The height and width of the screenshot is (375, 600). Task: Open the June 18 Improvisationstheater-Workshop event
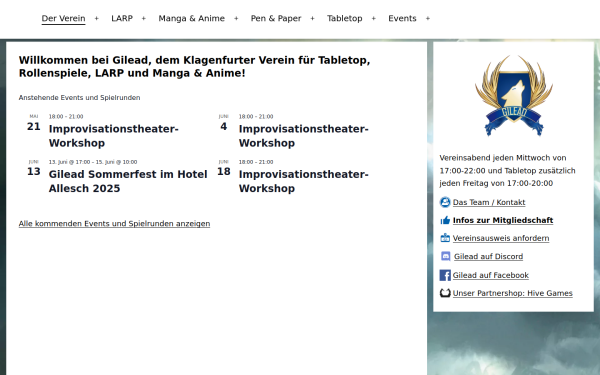(303, 181)
